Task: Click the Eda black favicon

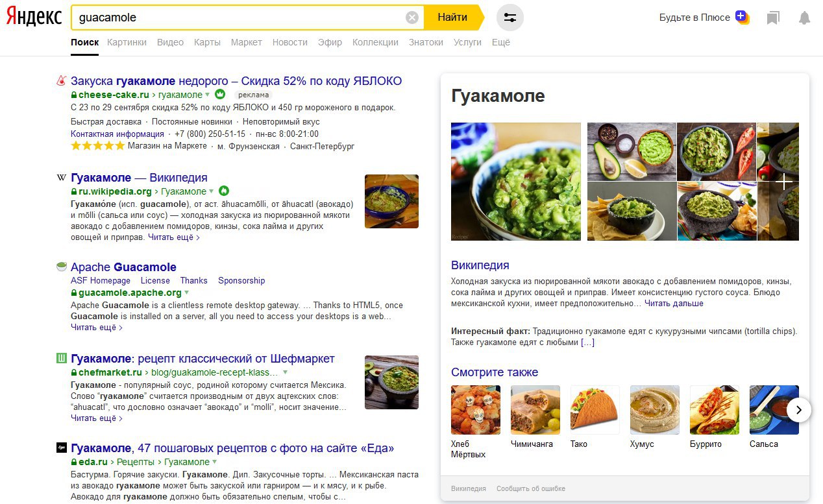Action: 62,448
